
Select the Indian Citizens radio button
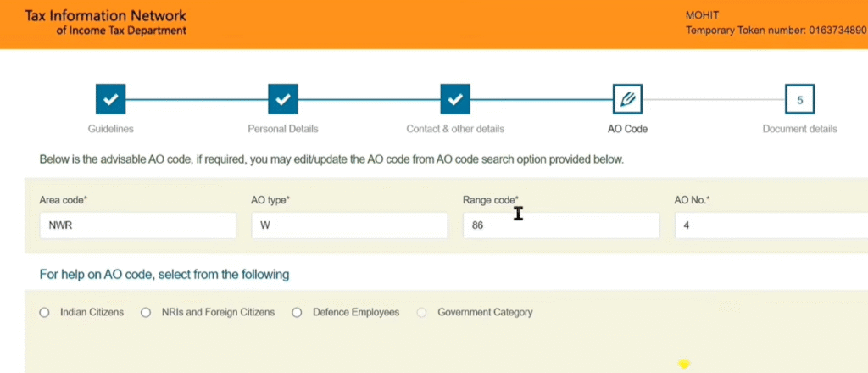pyautogui.click(x=45, y=313)
